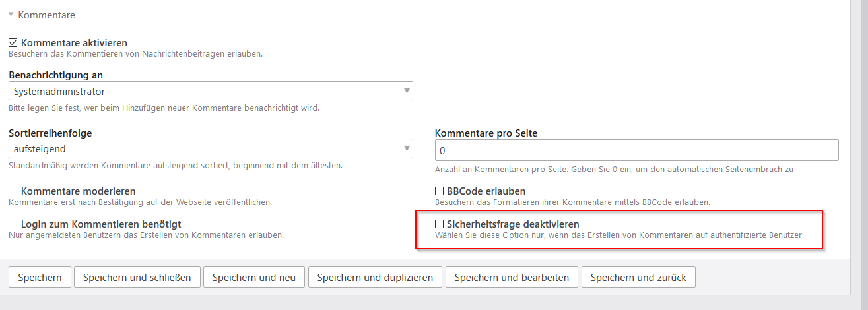This screenshot has height=310, width=868.
Task: Click the Kommentare pro Seite field
Action: click(x=637, y=150)
